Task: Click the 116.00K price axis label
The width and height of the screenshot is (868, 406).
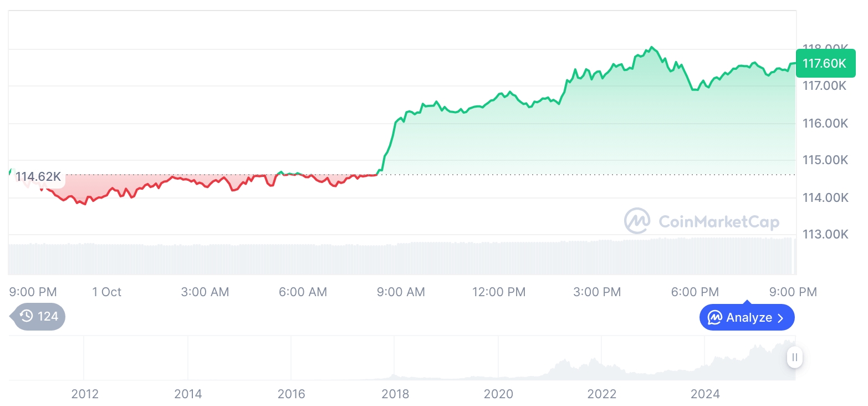Action: 825,123
